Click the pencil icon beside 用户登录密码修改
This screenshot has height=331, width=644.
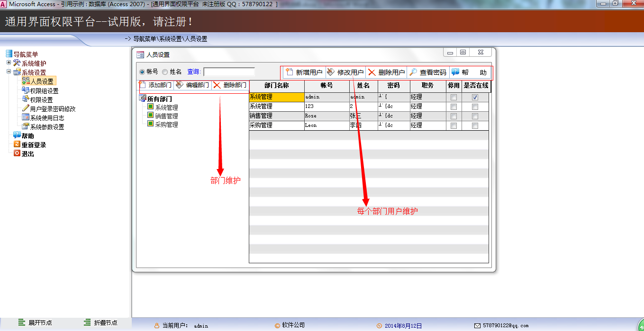click(x=26, y=108)
